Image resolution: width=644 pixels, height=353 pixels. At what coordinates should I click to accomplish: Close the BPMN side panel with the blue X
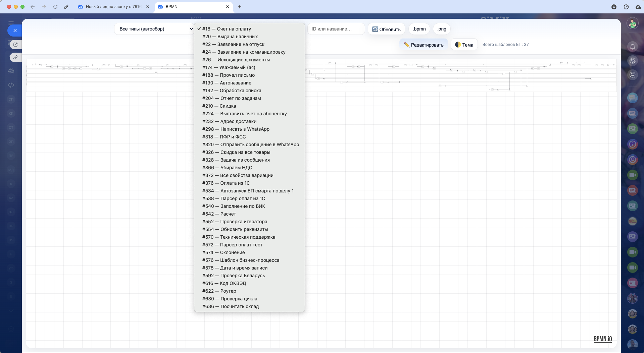pos(15,31)
